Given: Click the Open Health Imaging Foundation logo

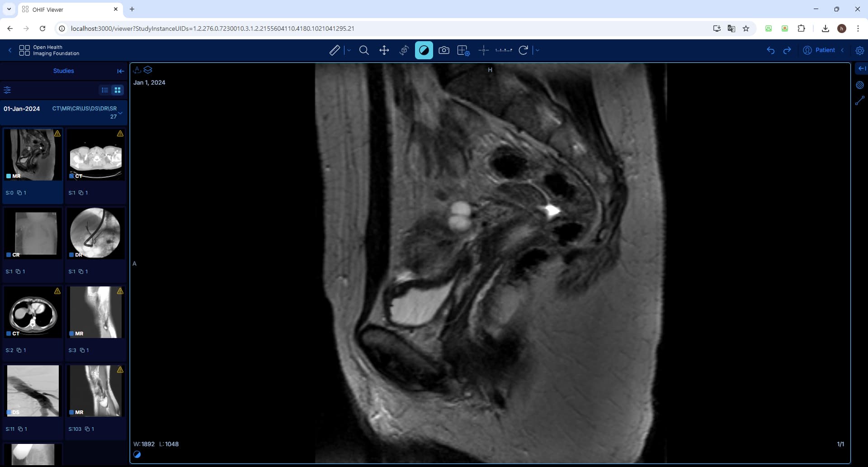Looking at the screenshot, I should [49, 50].
